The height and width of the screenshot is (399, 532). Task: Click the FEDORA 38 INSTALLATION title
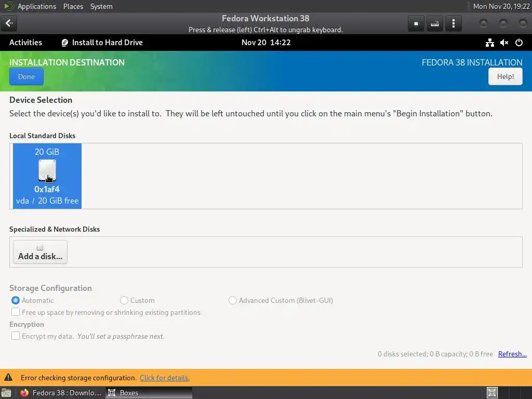point(472,62)
